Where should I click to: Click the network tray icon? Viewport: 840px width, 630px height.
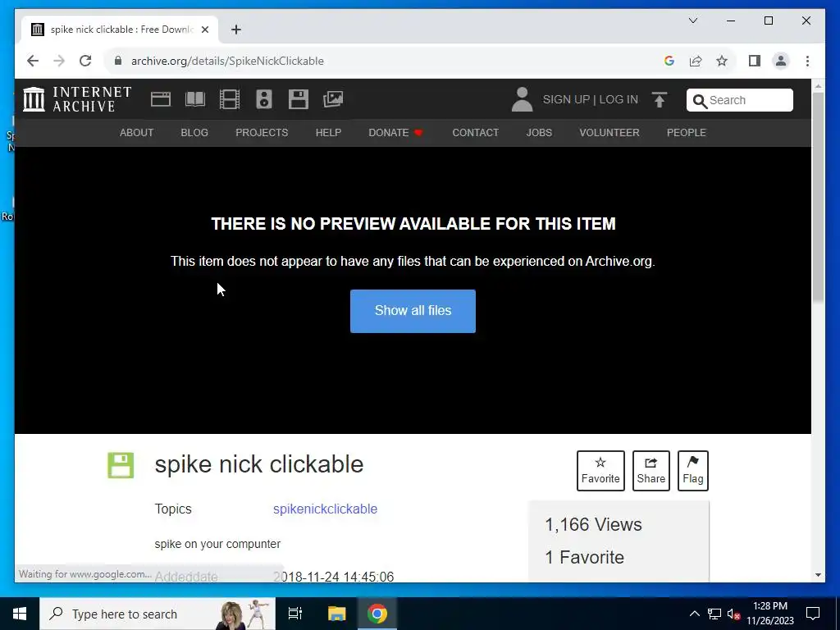pos(714,614)
